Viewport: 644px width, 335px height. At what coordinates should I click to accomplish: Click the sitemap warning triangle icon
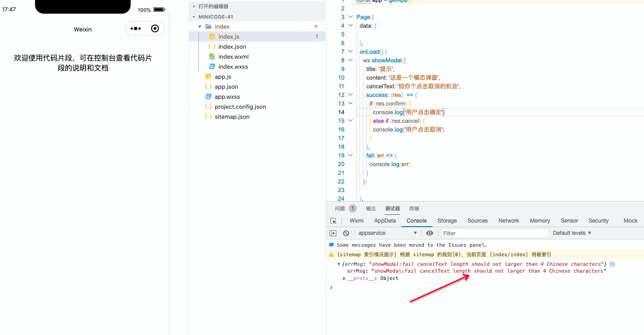pyautogui.click(x=331, y=255)
